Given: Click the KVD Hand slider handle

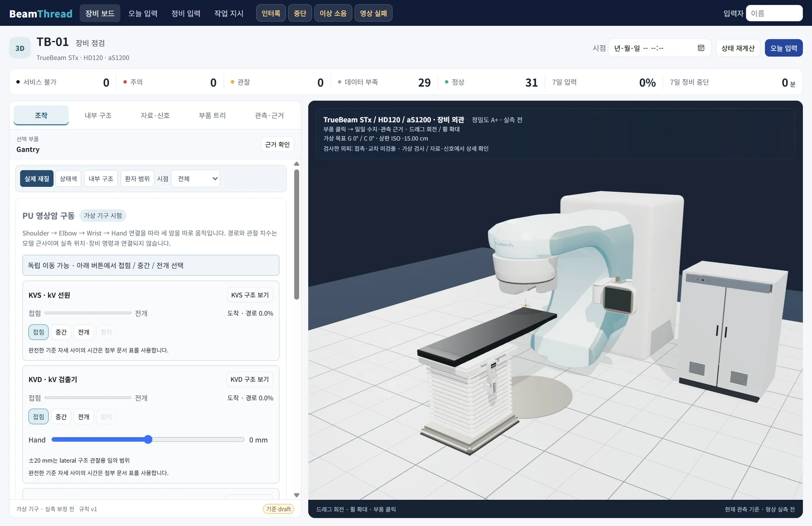Looking at the screenshot, I should coord(148,439).
